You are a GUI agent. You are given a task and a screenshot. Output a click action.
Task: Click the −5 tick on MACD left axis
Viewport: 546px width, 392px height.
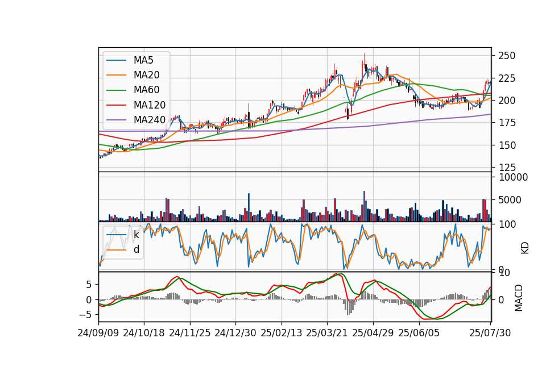pyautogui.click(x=85, y=315)
